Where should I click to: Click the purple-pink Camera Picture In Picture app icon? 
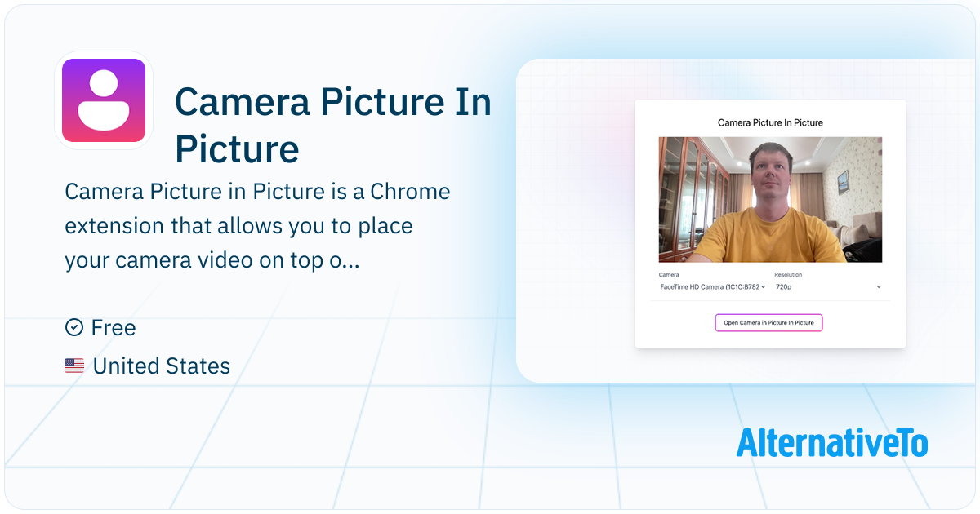[104, 100]
